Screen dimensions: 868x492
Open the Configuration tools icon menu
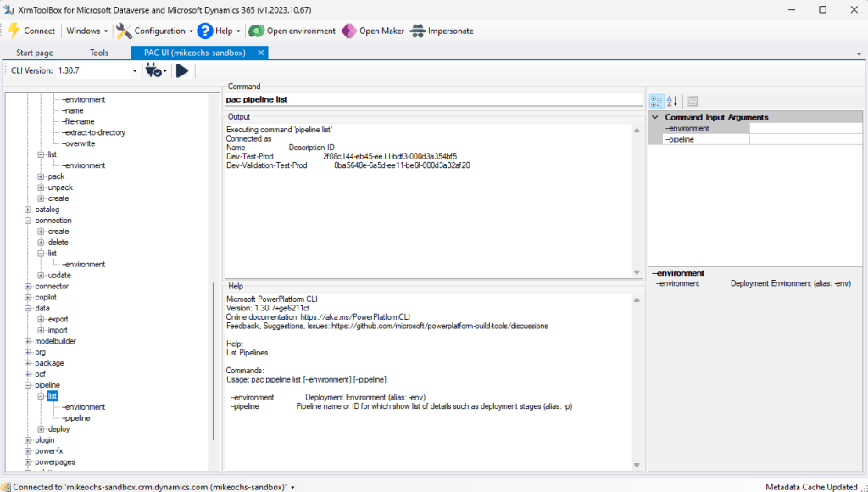124,31
